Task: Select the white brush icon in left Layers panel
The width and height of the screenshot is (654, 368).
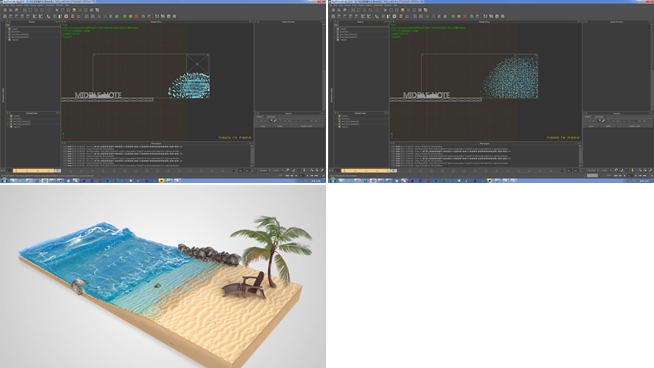Action: click(275, 121)
